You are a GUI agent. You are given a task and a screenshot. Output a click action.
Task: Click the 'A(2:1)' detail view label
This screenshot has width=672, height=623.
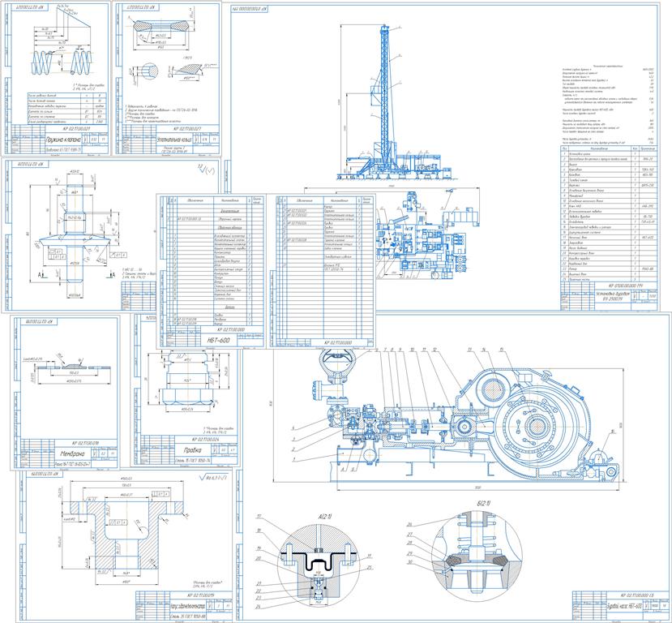[324, 517]
